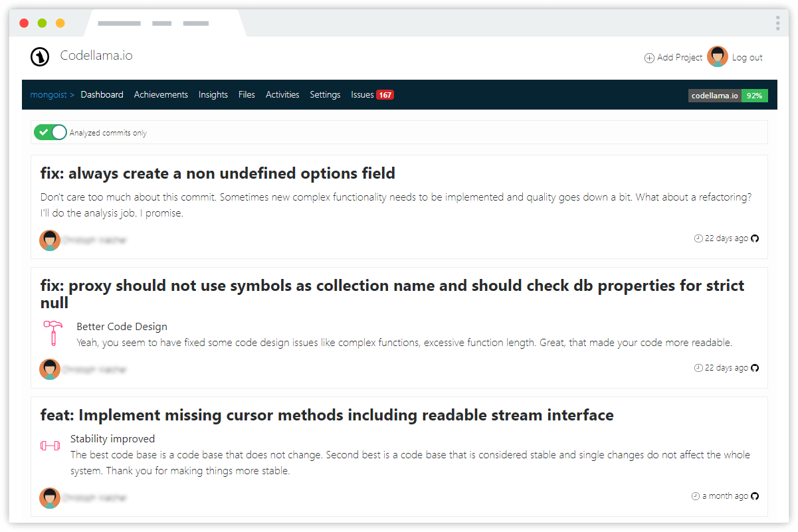This screenshot has width=798, height=532.
Task: Click the hammer icon for Better Code Design
Action: tap(52, 333)
